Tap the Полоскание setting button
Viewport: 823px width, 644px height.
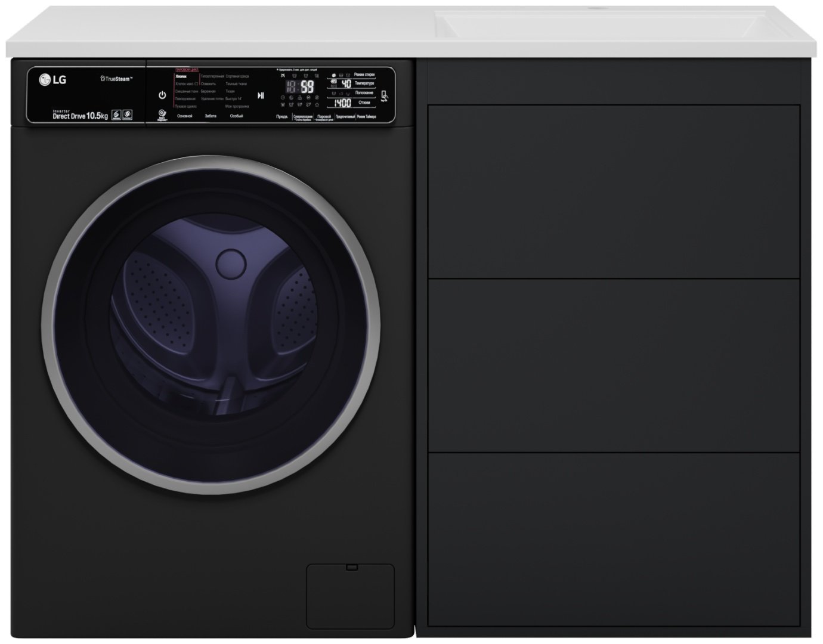click(364, 93)
